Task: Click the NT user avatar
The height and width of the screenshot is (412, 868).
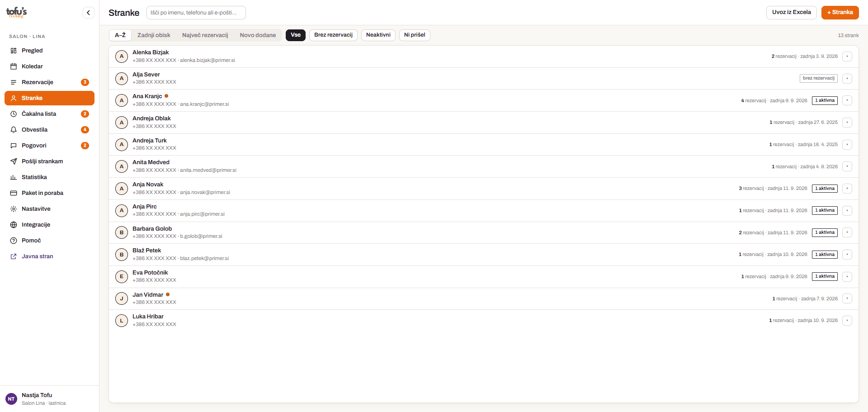Action: [x=11, y=399]
